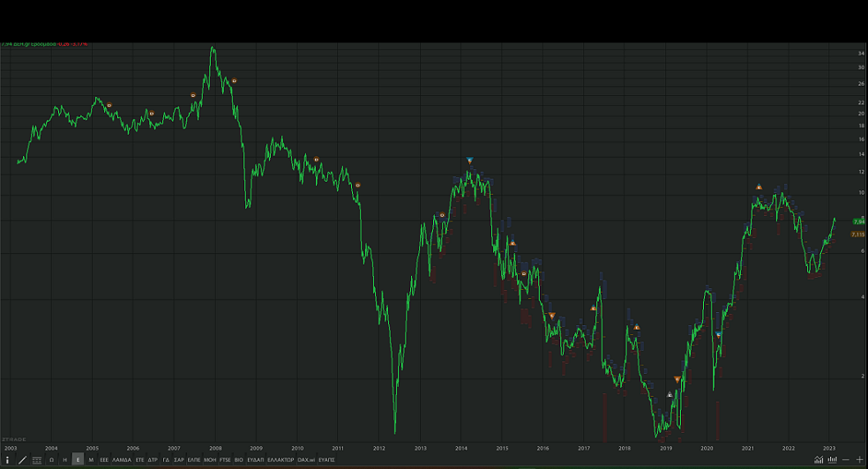Open the ΕΥΔΑΠ symbol chart
The image size is (868, 469).
point(255,459)
